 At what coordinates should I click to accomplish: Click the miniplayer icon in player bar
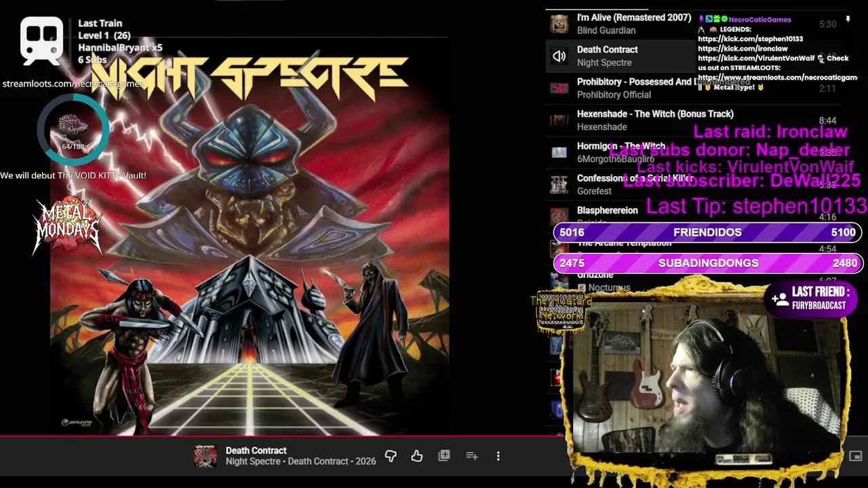[x=856, y=456]
